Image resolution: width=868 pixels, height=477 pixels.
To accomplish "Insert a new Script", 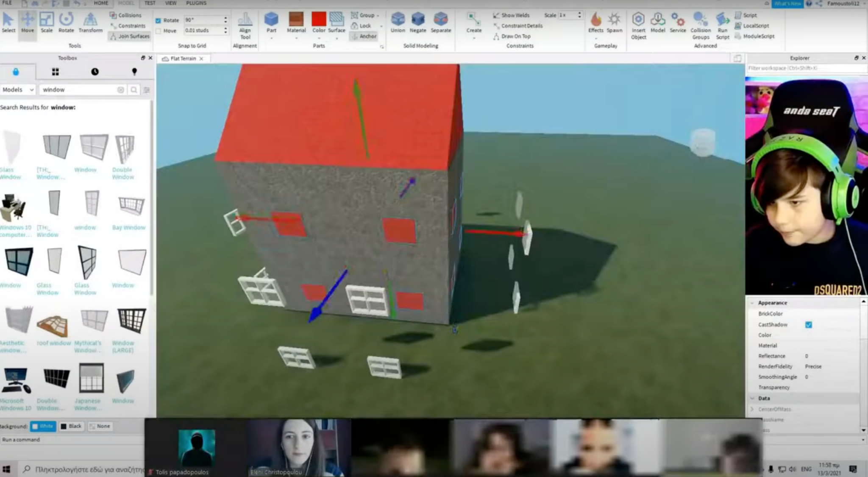I will coord(746,15).
